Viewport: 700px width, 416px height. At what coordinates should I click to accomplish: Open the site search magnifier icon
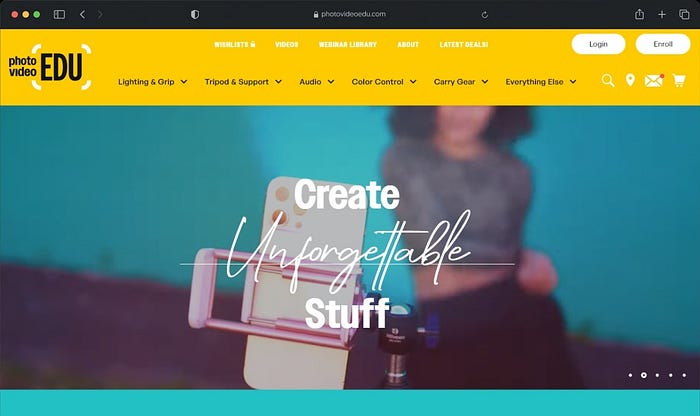[x=608, y=80]
